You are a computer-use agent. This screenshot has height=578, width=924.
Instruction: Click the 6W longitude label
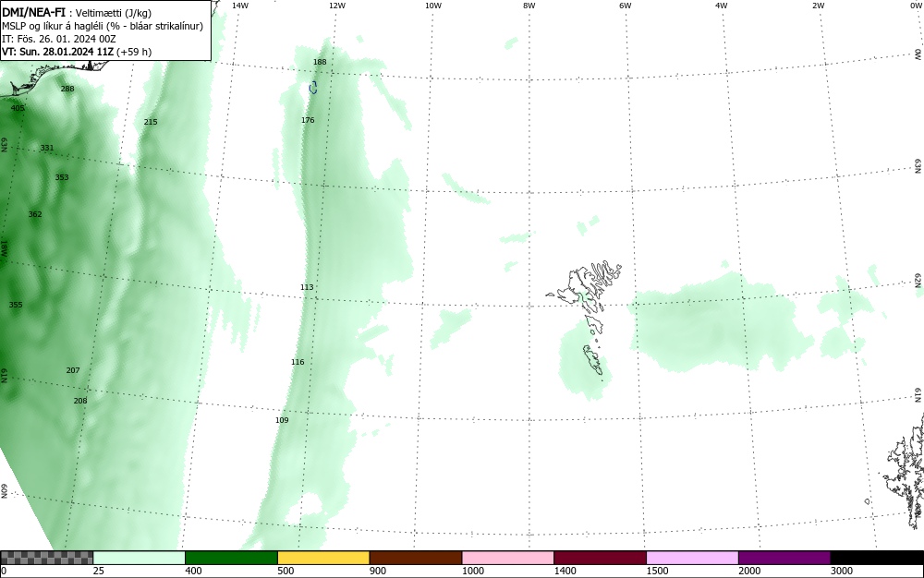coord(626,6)
